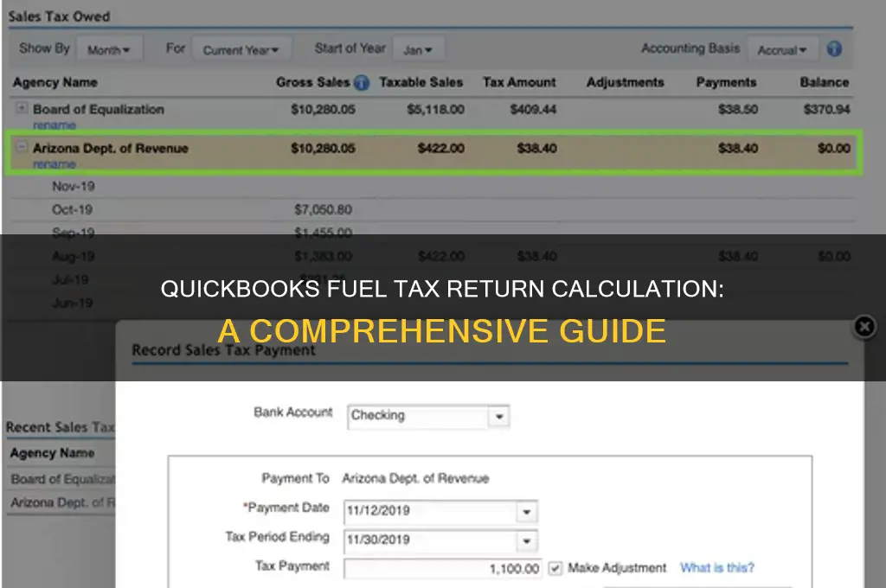
Task: Open the Bank Account Checking dropdown
Action: [499, 416]
